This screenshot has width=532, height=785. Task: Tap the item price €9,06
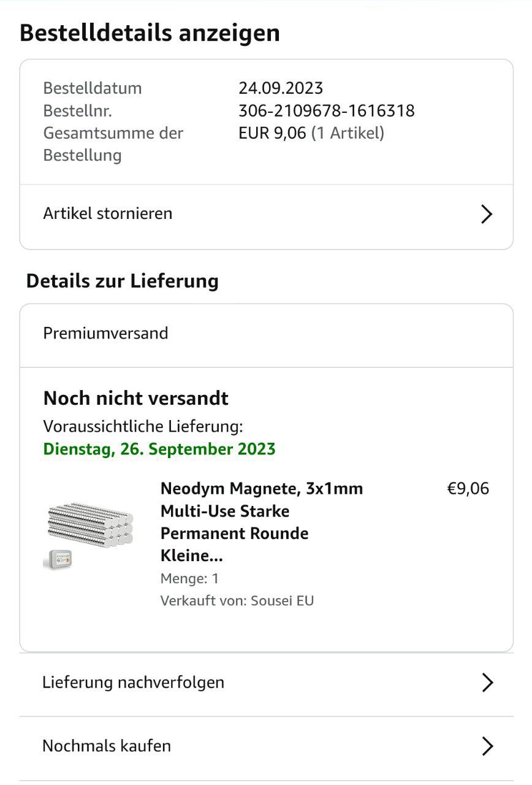pyautogui.click(x=468, y=489)
